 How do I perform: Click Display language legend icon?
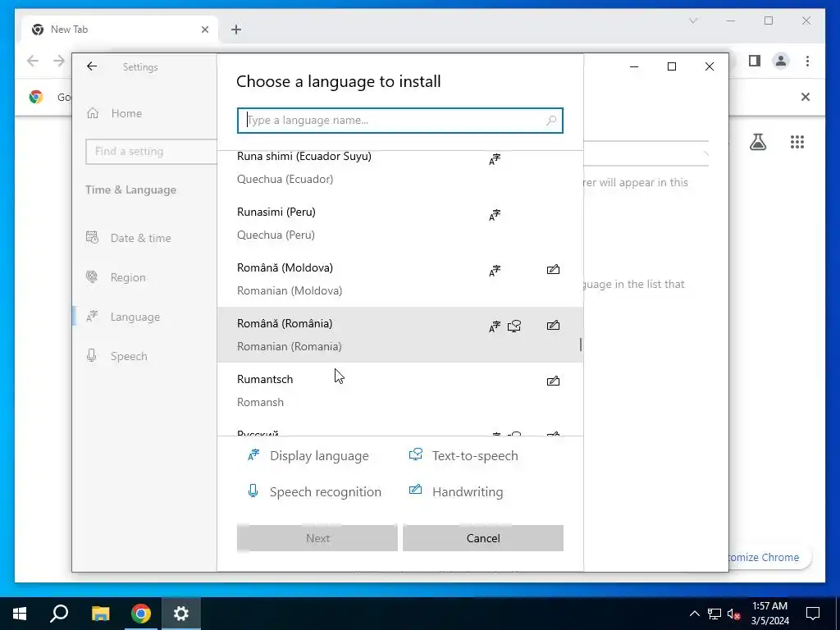[x=253, y=454]
